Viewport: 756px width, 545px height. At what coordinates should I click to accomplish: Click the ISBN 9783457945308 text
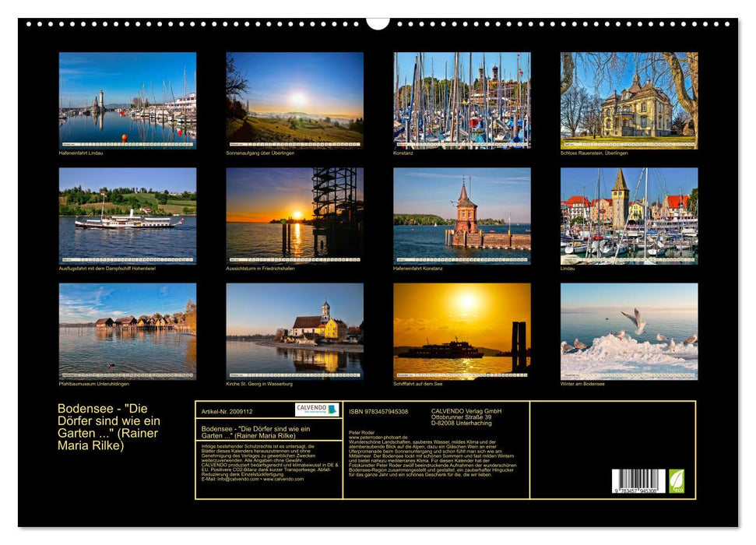pyautogui.click(x=378, y=411)
